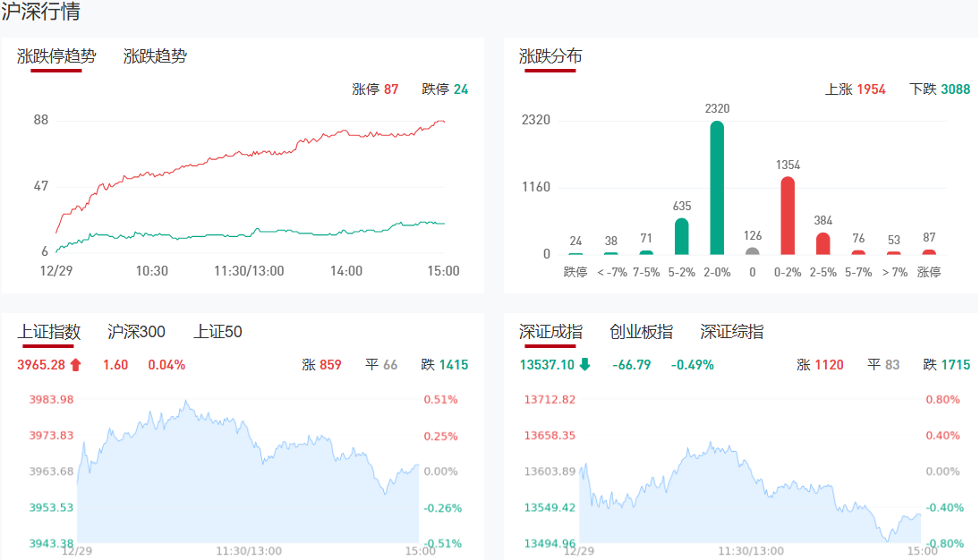This screenshot has width=980, height=560.
Task: Click the green down arrow beside 13537.10
Action: [584, 365]
